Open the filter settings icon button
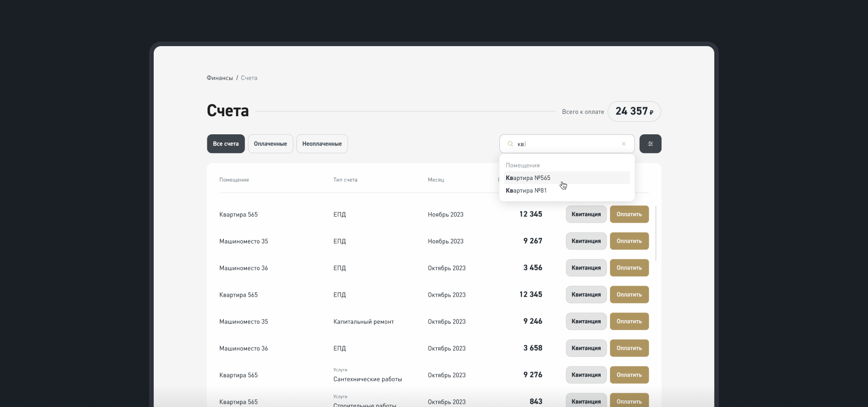This screenshot has height=407, width=868. coord(650,144)
